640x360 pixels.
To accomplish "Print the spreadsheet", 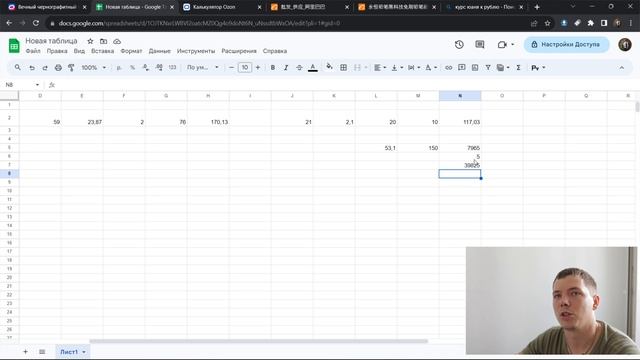I will [58, 68].
